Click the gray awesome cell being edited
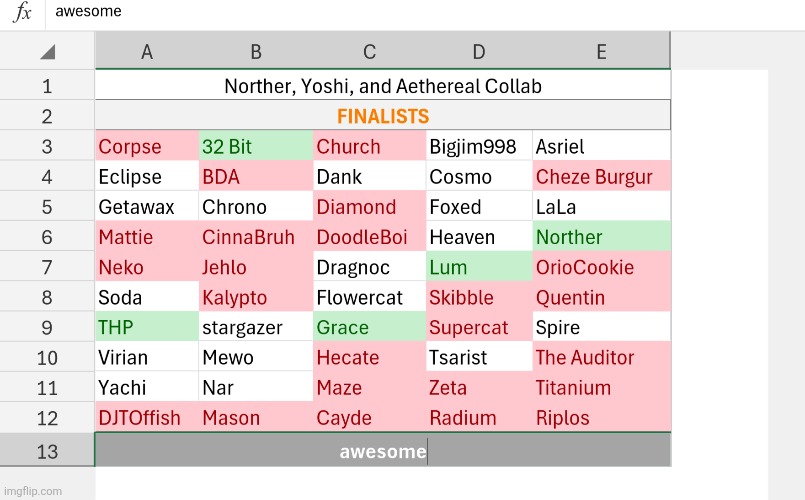The width and height of the screenshot is (805, 500). pyautogui.click(x=383, y=450)
